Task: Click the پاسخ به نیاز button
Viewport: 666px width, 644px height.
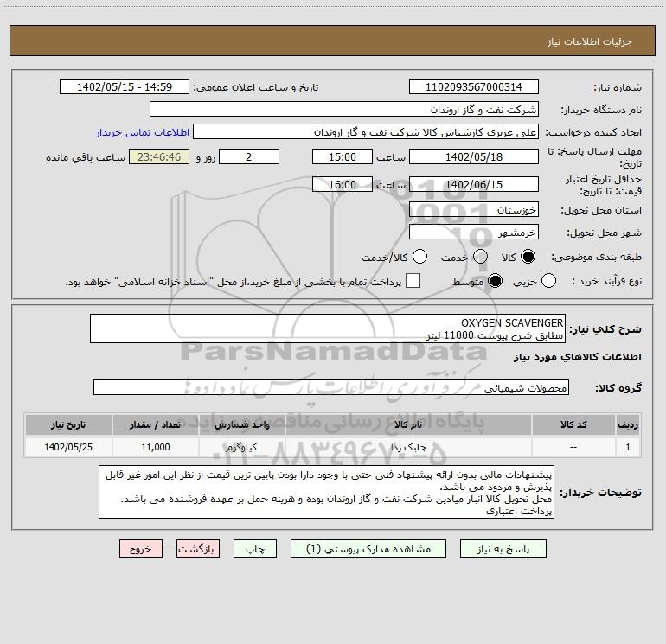Action: 503,549
